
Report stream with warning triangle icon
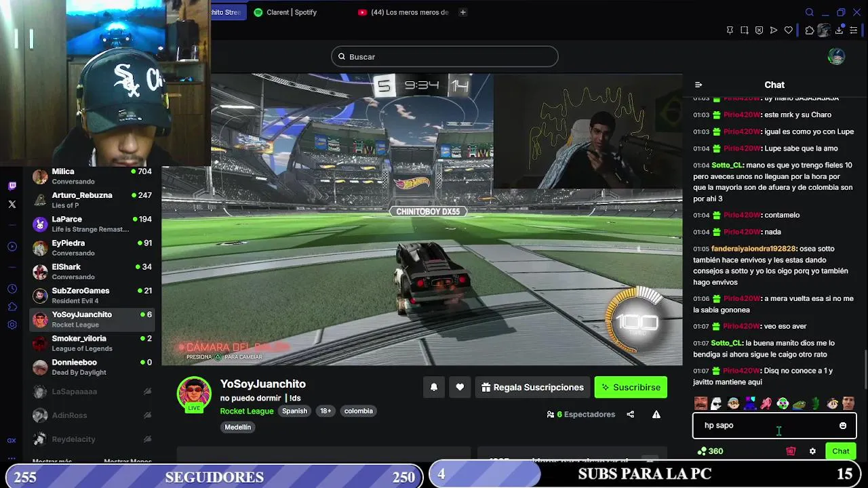click(x=656, y=414)
